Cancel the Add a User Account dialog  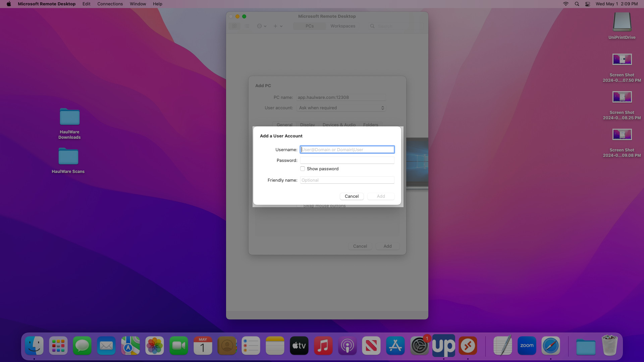pyautogui.click(x=352, y=196)
